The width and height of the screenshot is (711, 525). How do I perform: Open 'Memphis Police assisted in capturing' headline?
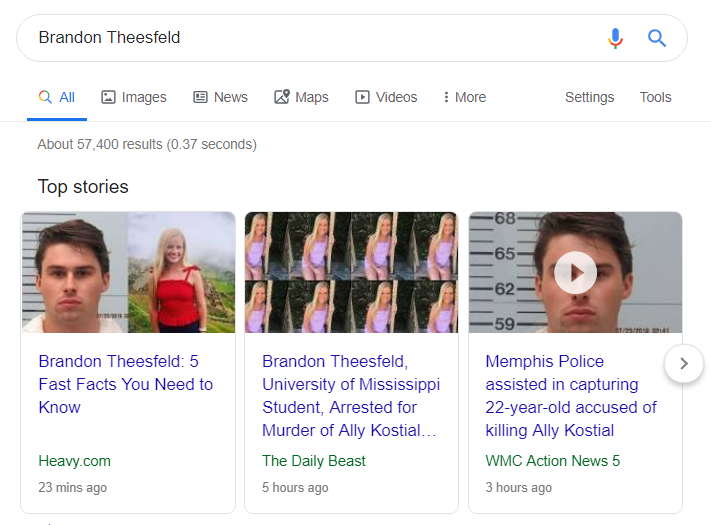(x=571, y=396)
